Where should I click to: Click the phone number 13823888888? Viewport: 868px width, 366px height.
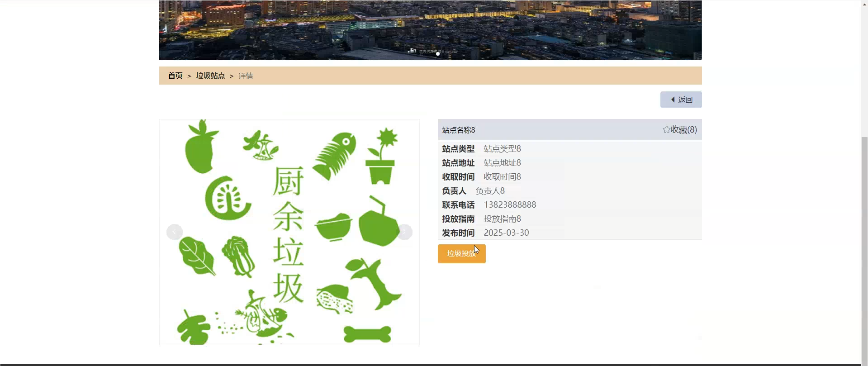tap(510, 204)
